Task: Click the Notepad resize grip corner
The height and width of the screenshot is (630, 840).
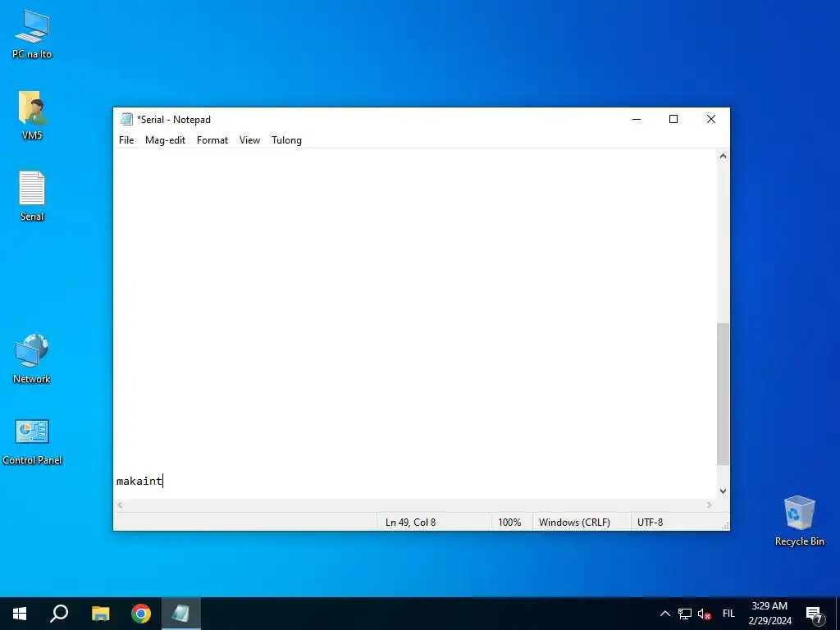Action: 725,526
